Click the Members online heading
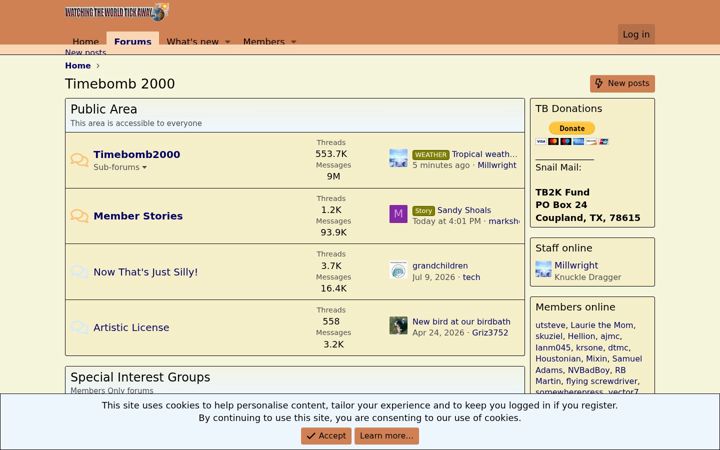 click(x=575, y=307)
